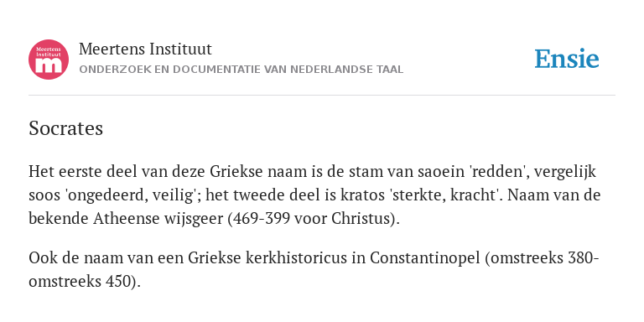Open the blue Ensie logo link
644x322 pixels.
567,59
